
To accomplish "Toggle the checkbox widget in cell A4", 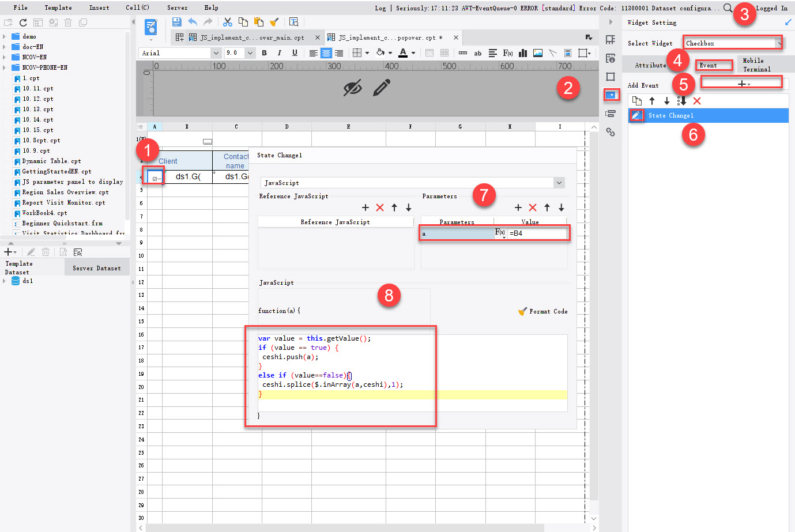I will click(153, 176).
